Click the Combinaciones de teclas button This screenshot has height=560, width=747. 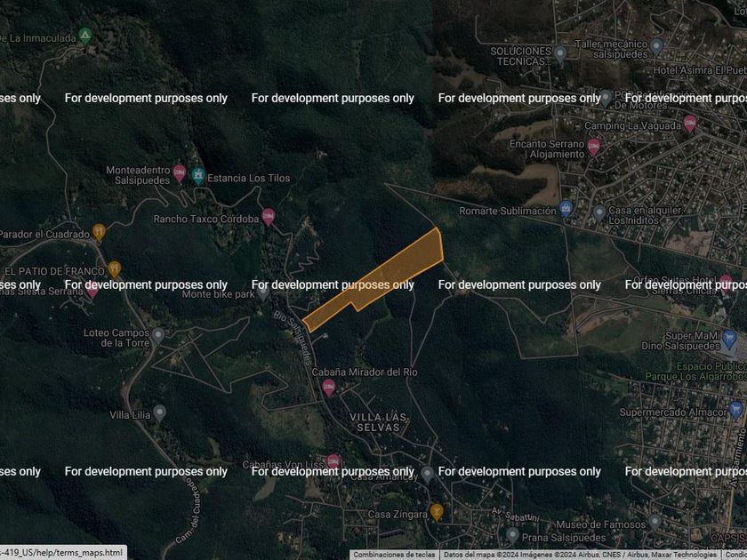coord(394,555)
